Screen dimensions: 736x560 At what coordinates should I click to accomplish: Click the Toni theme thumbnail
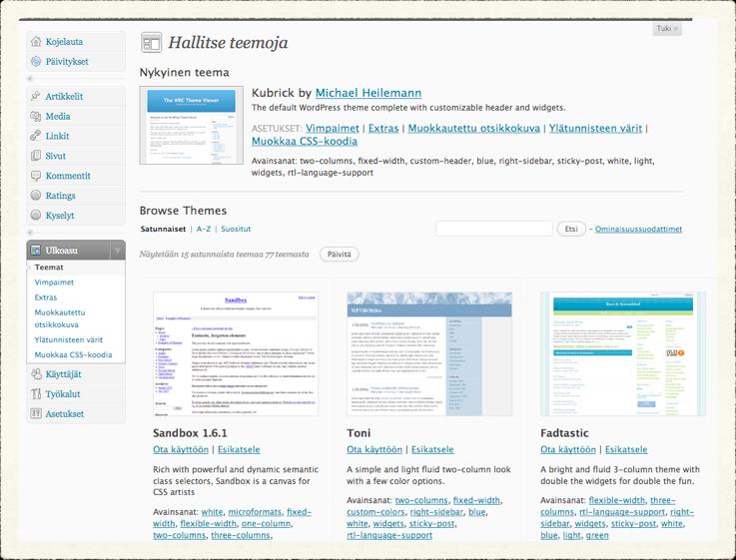tap(429, 353)
